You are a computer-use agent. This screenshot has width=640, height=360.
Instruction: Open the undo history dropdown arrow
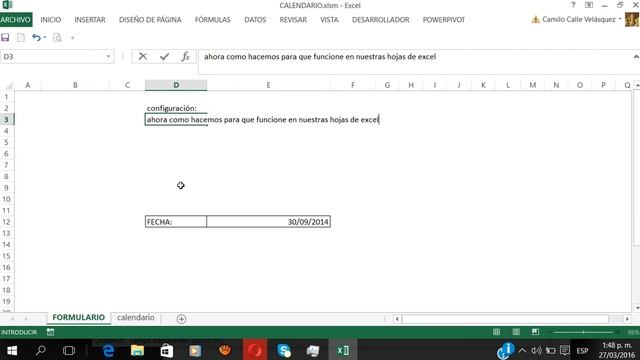[x=44, y=38]
